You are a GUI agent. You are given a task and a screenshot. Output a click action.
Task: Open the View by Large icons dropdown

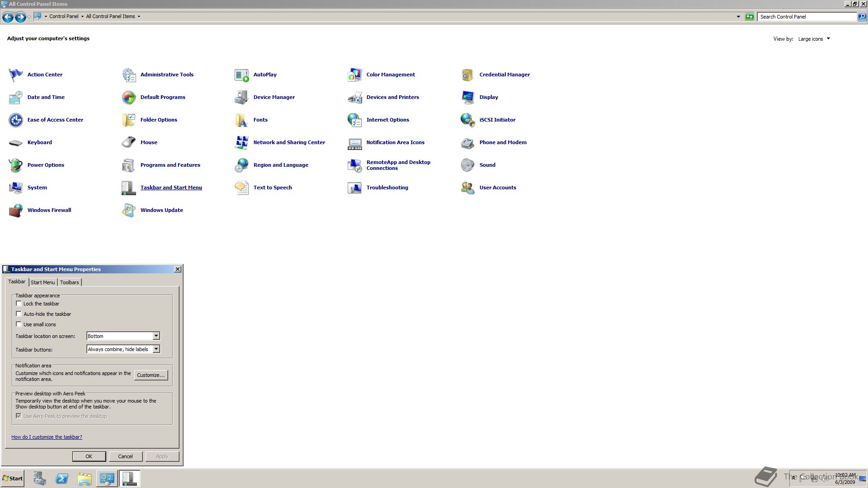[x=814, y=39]
